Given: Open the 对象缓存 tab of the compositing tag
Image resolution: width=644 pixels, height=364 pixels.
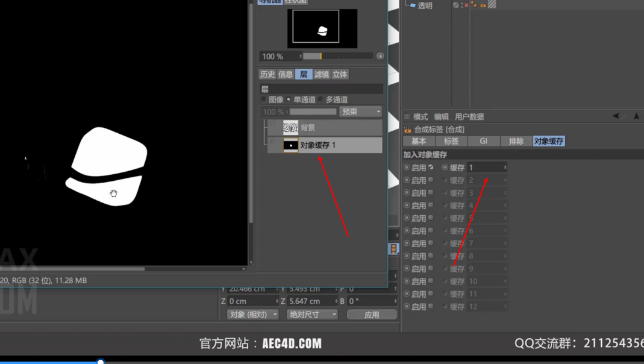Looking at the screenshot, I should click(549, 142).
